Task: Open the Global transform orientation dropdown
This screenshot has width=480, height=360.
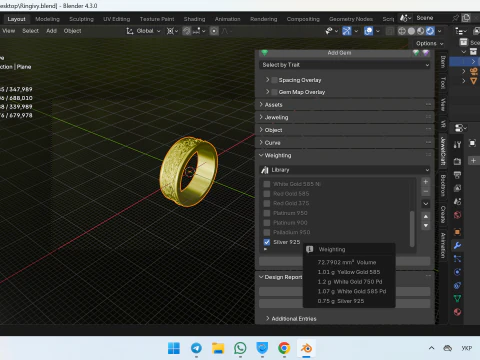Action: 143,31
